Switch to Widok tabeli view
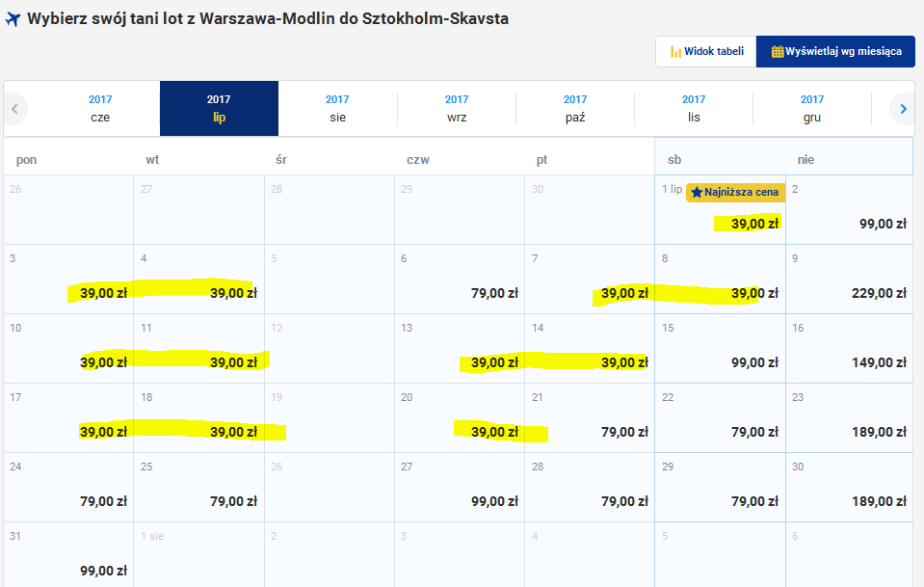 click(706, 51)
